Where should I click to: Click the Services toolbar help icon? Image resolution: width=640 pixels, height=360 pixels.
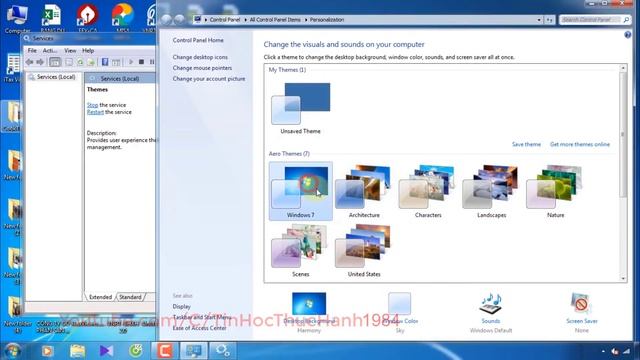coord(105,62)
